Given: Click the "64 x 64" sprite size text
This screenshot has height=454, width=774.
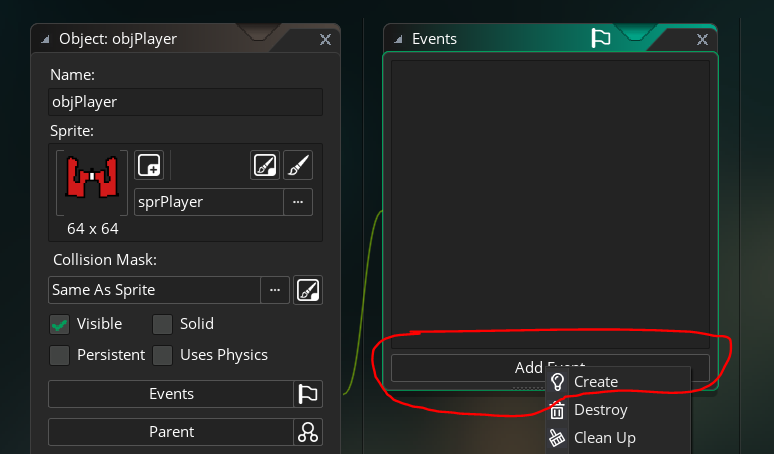Looking at the screenshot, I should 93,229.
